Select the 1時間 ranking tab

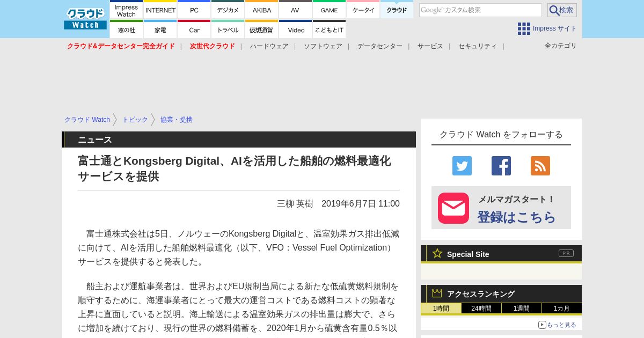pos(441,308)
